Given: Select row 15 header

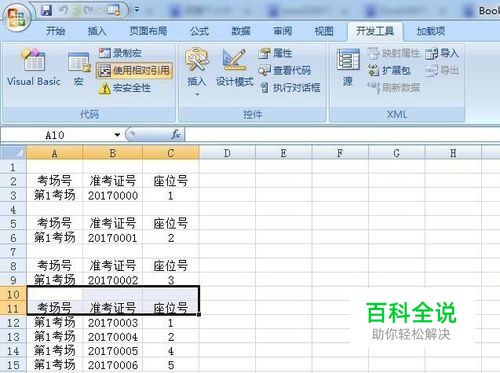Looking at the screenshot, I should point(13,365).
